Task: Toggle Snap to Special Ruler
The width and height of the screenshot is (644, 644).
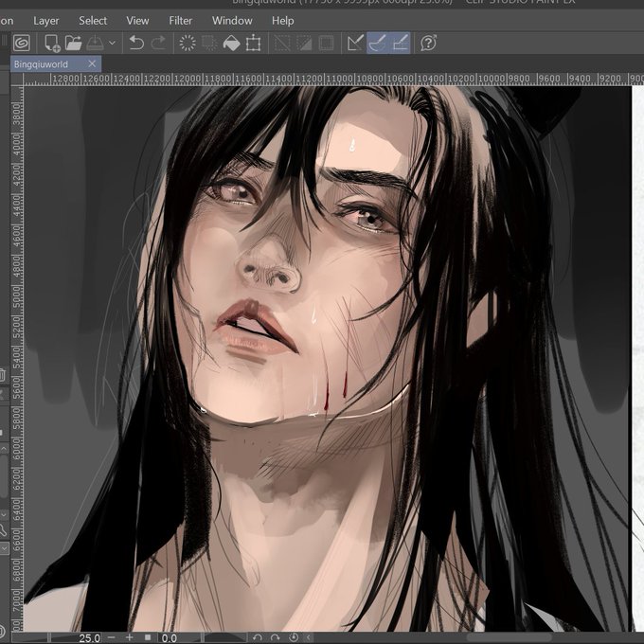Action: click(x=378, y=43)
